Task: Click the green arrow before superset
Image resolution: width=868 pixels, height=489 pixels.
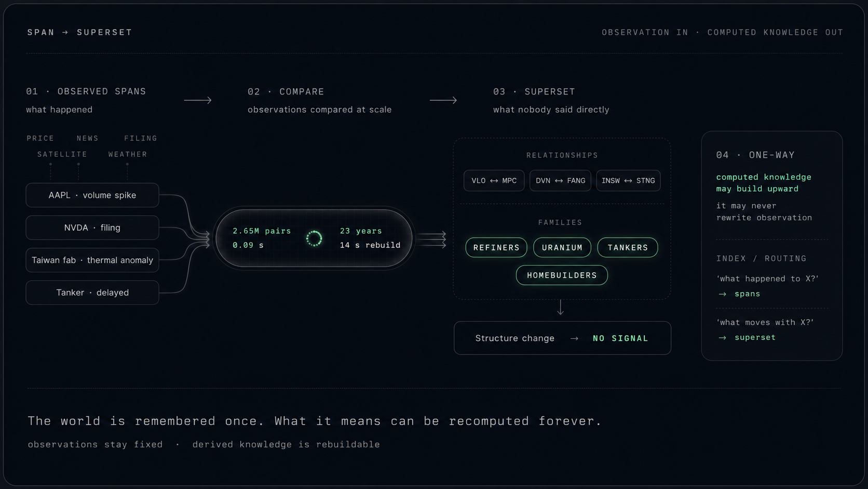Action: click(722, 338)
